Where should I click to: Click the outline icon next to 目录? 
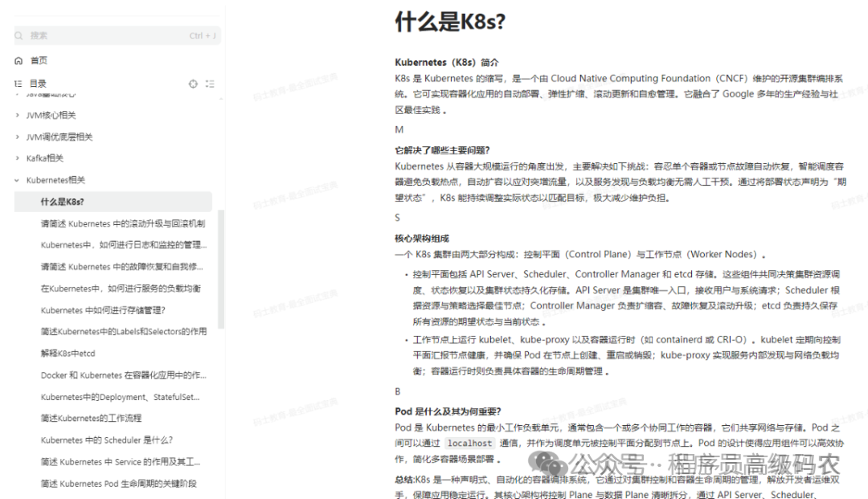click(18, 83)
